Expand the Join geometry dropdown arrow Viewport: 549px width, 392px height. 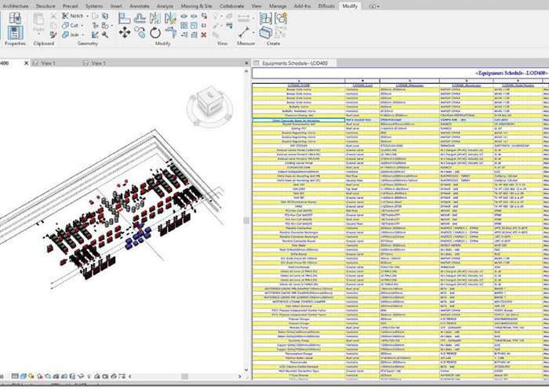[82, 35]
